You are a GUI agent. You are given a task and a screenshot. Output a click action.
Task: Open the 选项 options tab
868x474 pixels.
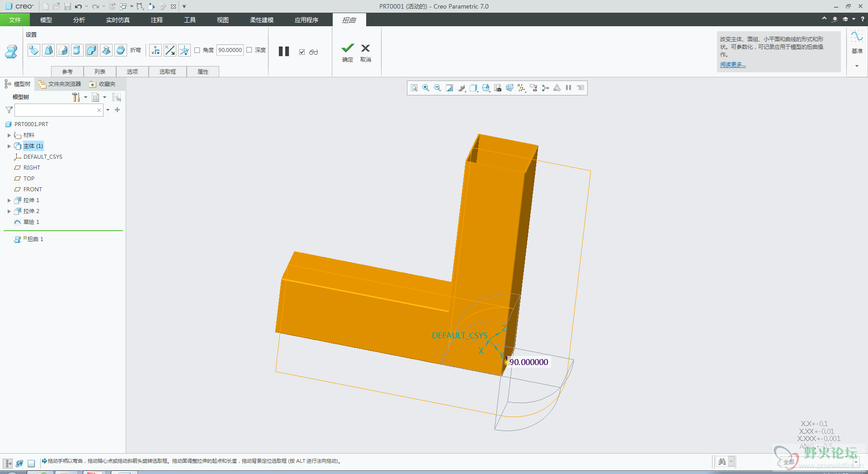click(x=132, y=72)
